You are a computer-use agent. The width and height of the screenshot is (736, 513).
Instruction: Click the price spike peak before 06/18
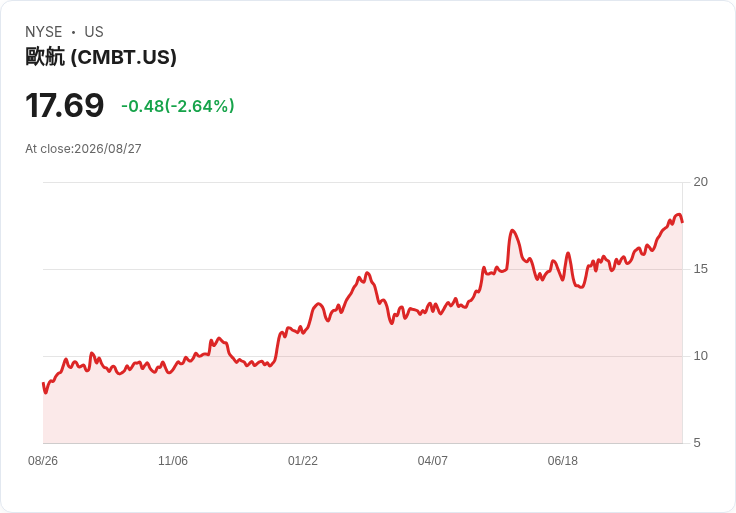[512, 231]
